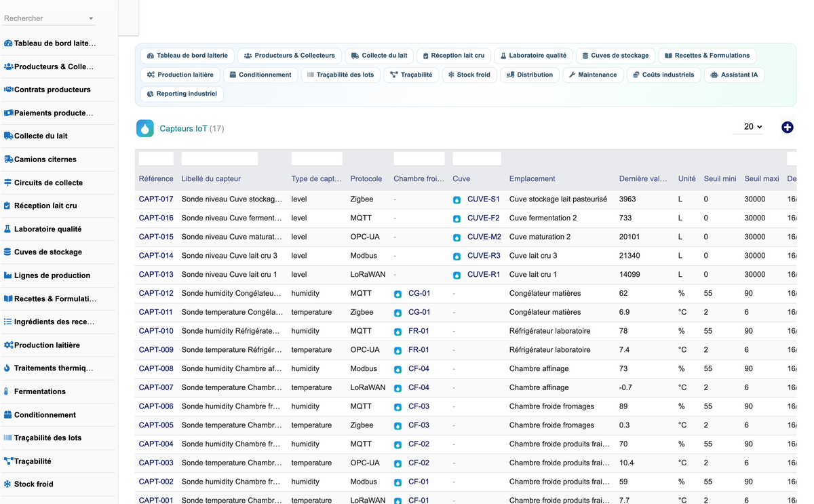814x504 pixels.
Task: Click the Cuve column filter field
Action: 477,159
